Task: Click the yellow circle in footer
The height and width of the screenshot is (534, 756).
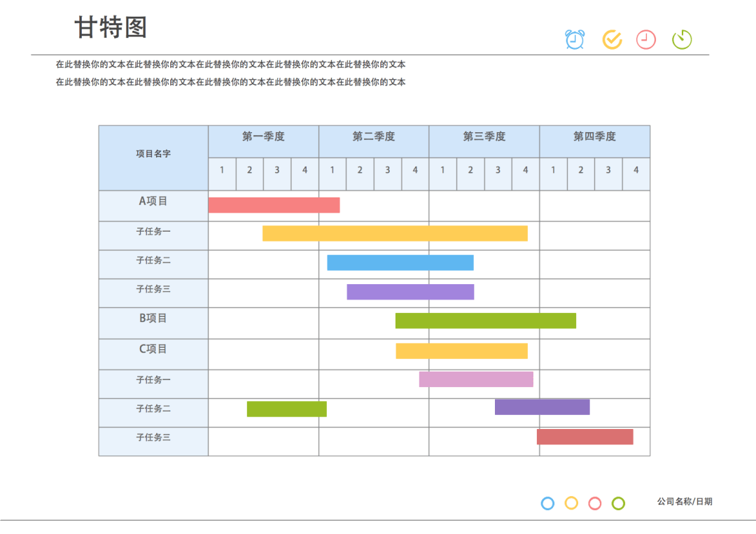Action: [x=571, y=503]
